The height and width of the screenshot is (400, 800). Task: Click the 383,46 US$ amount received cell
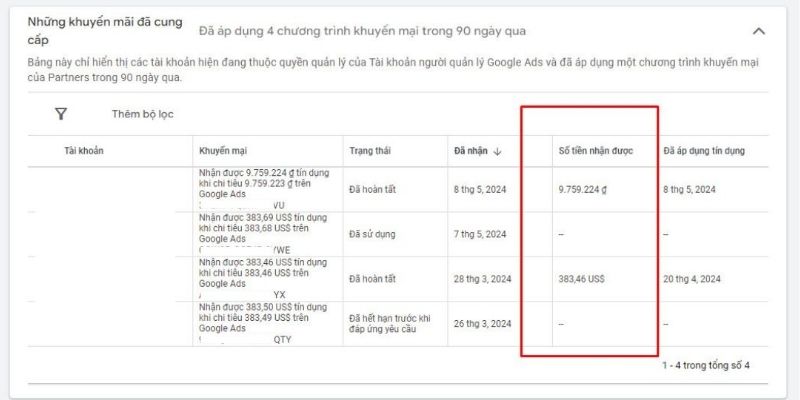click(582, 279)
